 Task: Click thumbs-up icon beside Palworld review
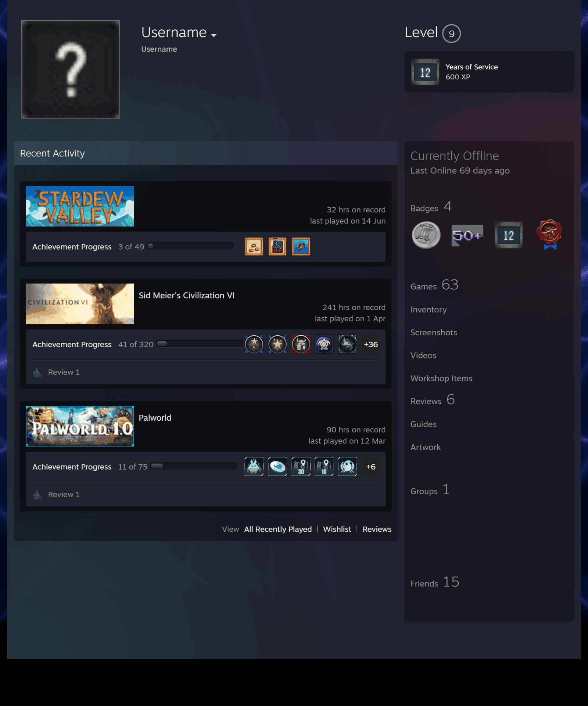(x=37, y=495)
